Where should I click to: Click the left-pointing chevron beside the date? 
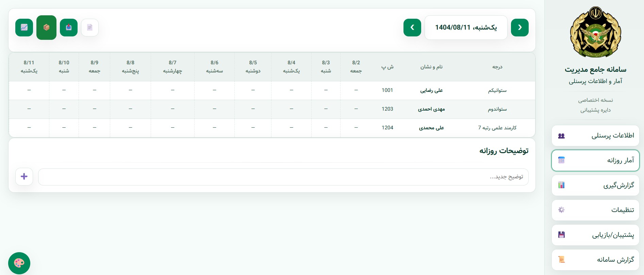(412, 28)
